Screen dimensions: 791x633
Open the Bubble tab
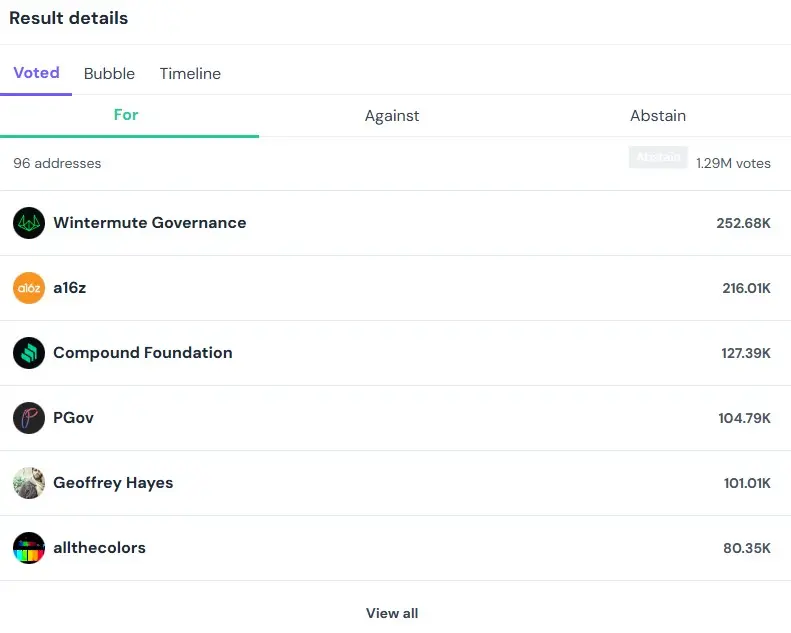click(109, 74)
